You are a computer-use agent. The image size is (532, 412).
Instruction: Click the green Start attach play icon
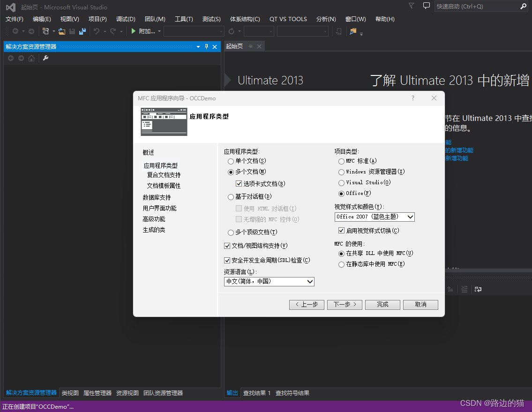pos(133,31)
